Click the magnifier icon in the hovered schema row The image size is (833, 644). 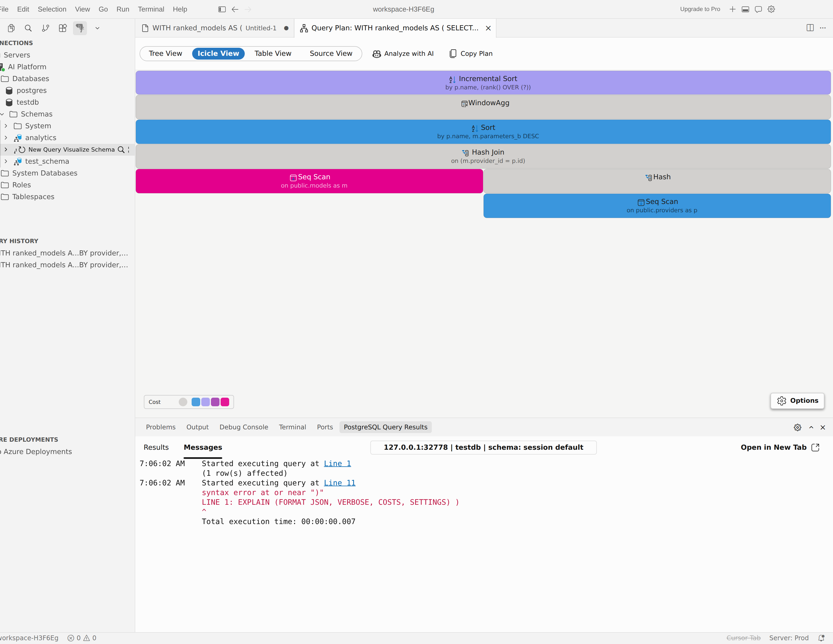(121, 149)
